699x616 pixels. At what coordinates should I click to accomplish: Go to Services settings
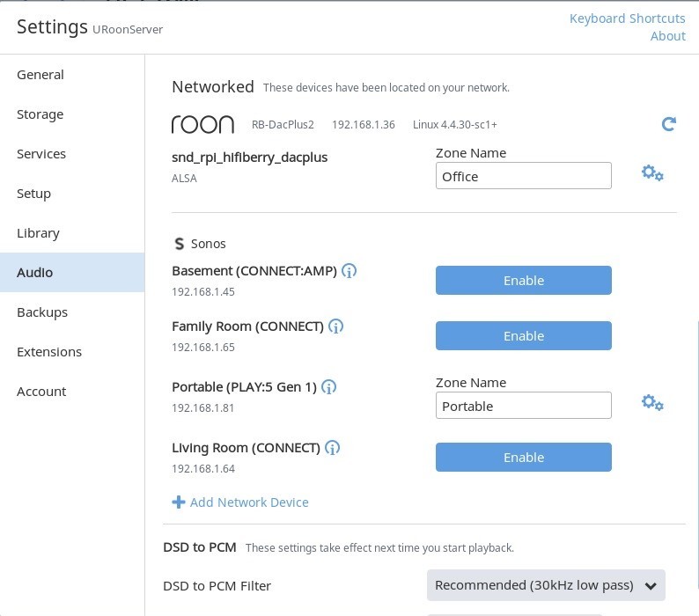pyautogui.click(x=72, y=154)
